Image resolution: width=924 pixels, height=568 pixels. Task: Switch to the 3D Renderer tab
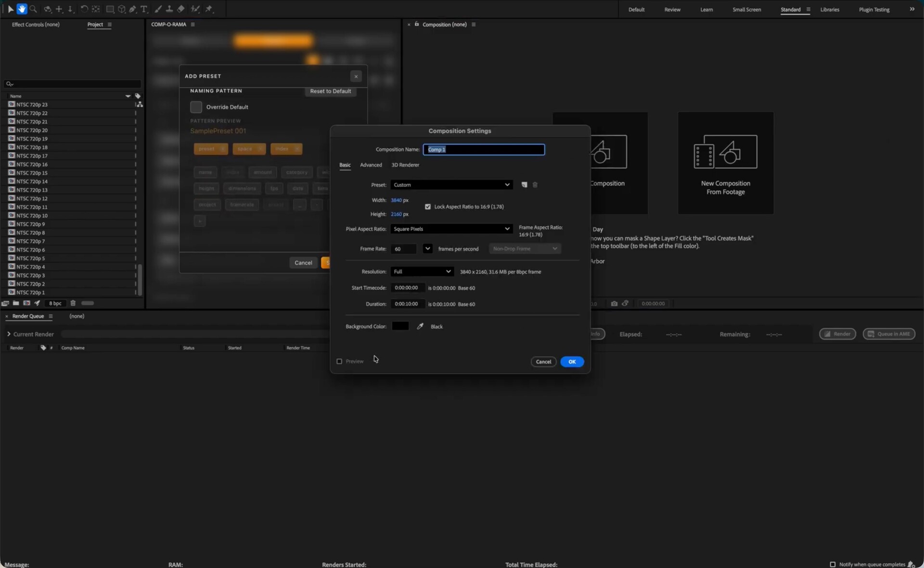[405, 165]
